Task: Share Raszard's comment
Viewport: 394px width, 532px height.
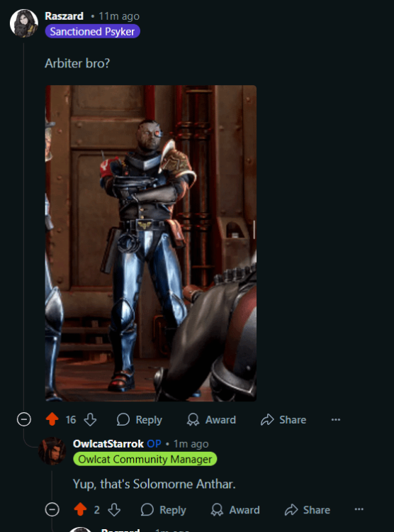Action: coord(283,420)
